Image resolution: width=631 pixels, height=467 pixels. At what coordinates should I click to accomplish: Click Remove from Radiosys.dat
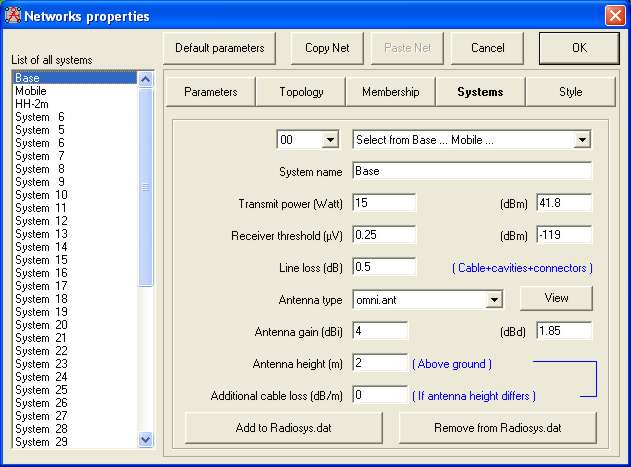[x=497, y=428]
